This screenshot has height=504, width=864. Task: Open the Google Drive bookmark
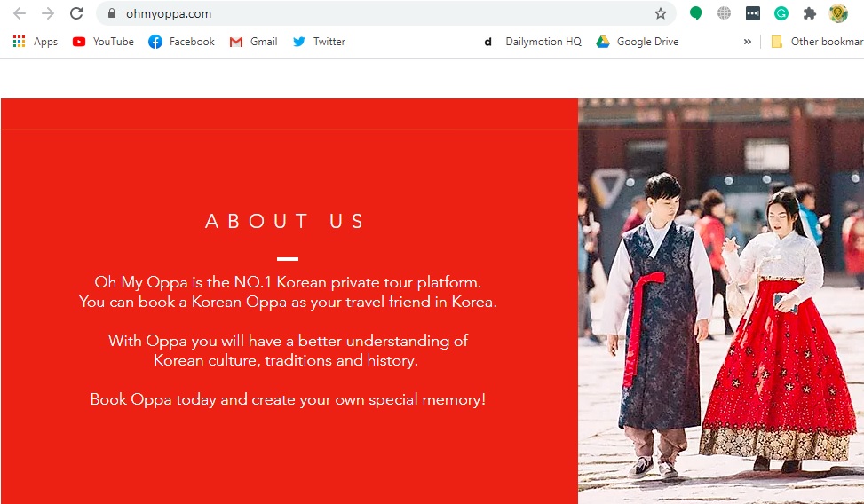pyautogui.click(x=638, y=42)
